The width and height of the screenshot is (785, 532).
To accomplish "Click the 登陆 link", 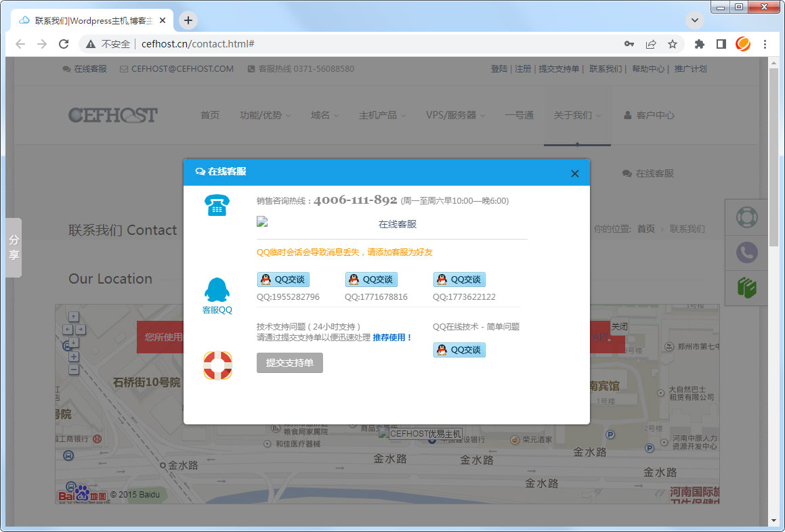I will coord(499,69).
